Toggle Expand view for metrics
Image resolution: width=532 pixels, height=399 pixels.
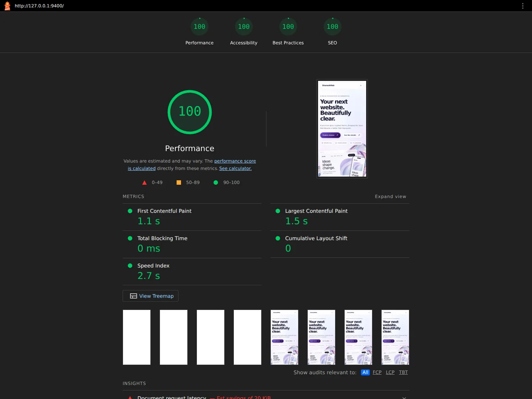(391, 197)
